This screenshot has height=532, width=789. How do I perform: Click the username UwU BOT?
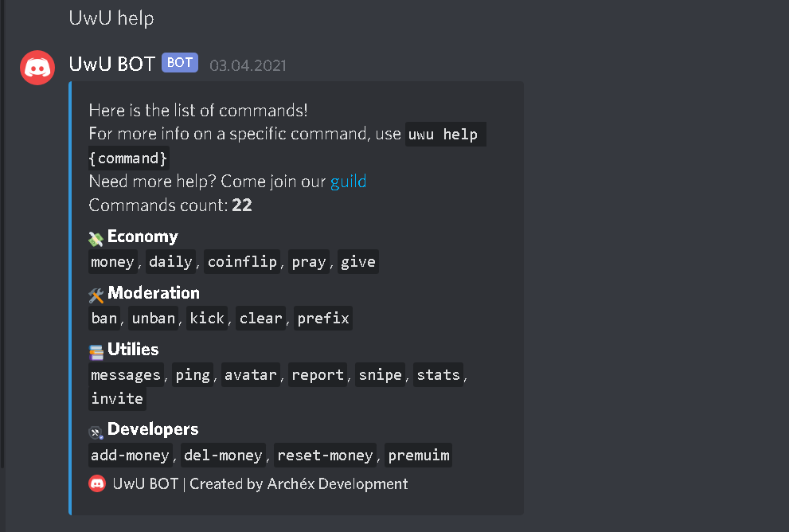pos(112,64)
